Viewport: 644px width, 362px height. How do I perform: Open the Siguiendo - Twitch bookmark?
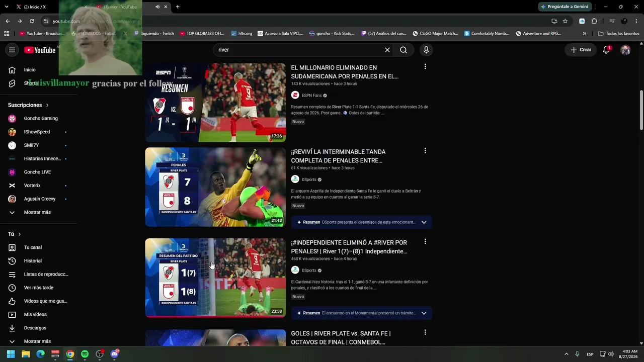tap(153, 34)
